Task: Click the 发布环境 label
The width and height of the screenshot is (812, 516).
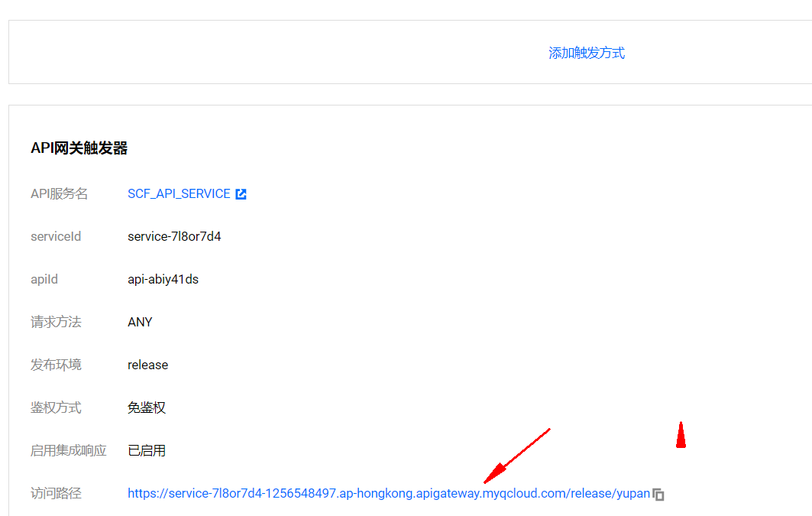Action: [x=56, y=365]
